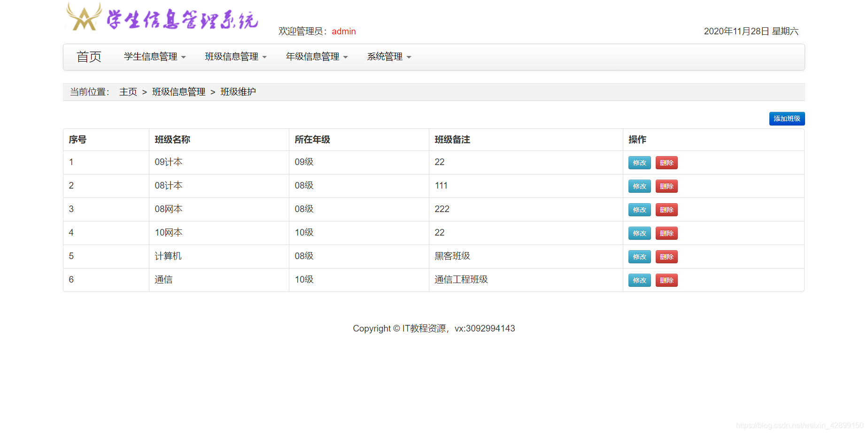Open the 首页 home menu item
This screenshot has width=868, height=434.
click(89, 57)
